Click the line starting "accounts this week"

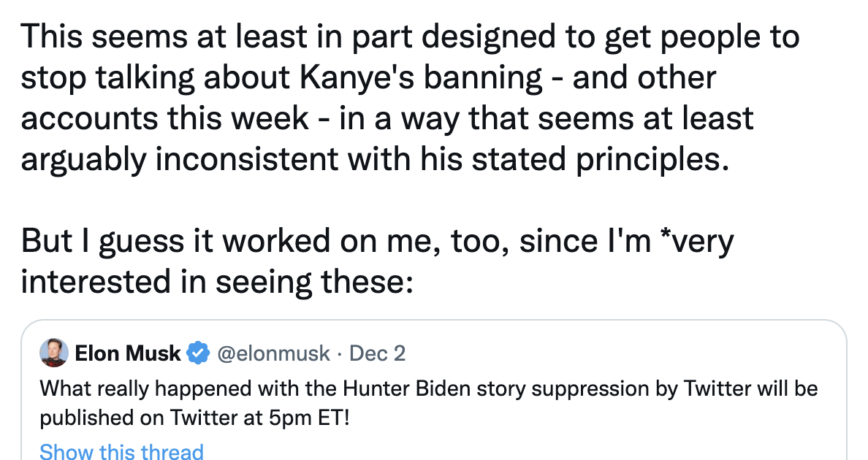[387, 118]
